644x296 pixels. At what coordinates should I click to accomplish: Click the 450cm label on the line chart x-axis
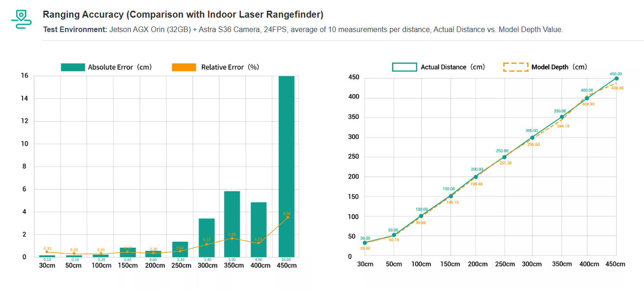point(615,264)
